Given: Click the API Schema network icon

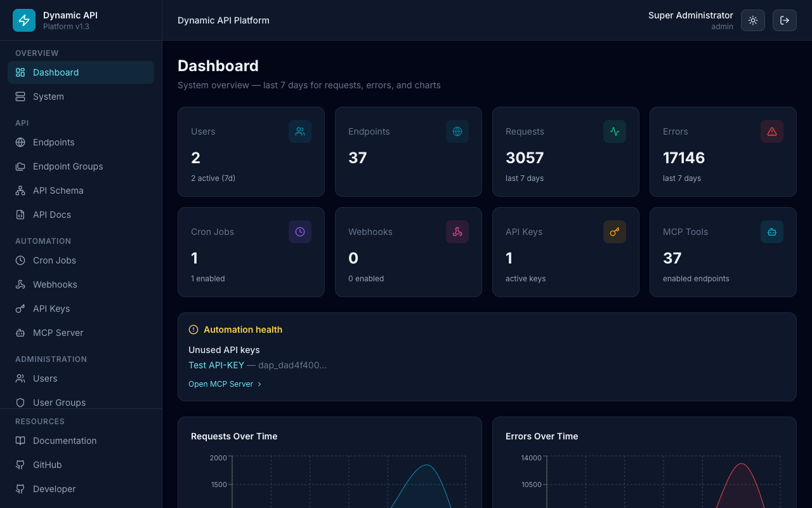Looking at the screenshot, I should tap(20, 190).
